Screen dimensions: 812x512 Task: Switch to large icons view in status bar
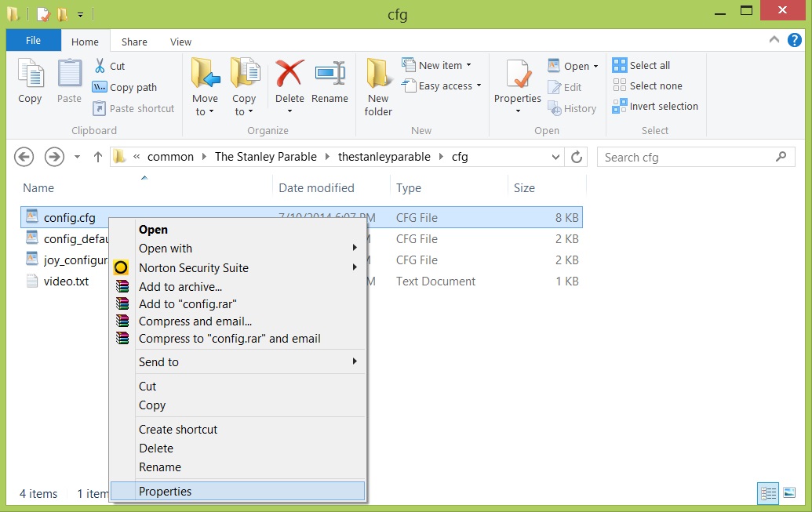pyautogui.click(x=789, y=493)
